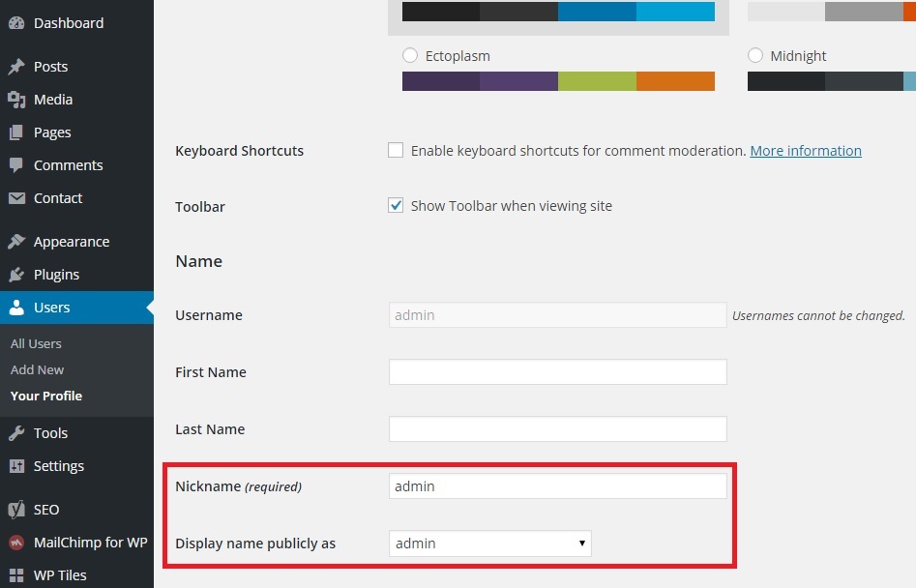Image resolution: width=916 pixels, height=588 pixels.
Task: Click the MailChimp for WP icon
Action: pyautogui.click(x=15, y=543)
